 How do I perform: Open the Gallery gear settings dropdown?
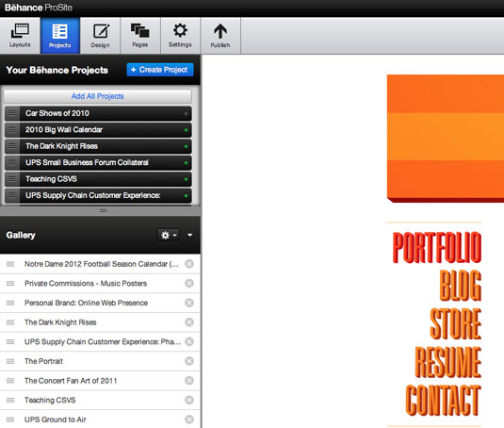pyautogui.click(x=169, y=236)
